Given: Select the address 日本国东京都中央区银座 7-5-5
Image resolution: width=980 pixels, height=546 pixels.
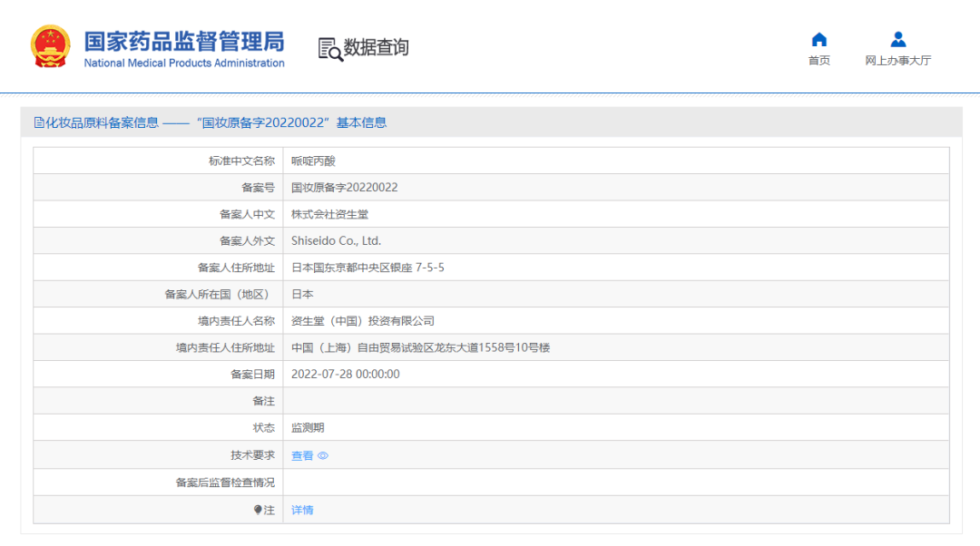Looking at the screenshot, I should pos(368,268).
